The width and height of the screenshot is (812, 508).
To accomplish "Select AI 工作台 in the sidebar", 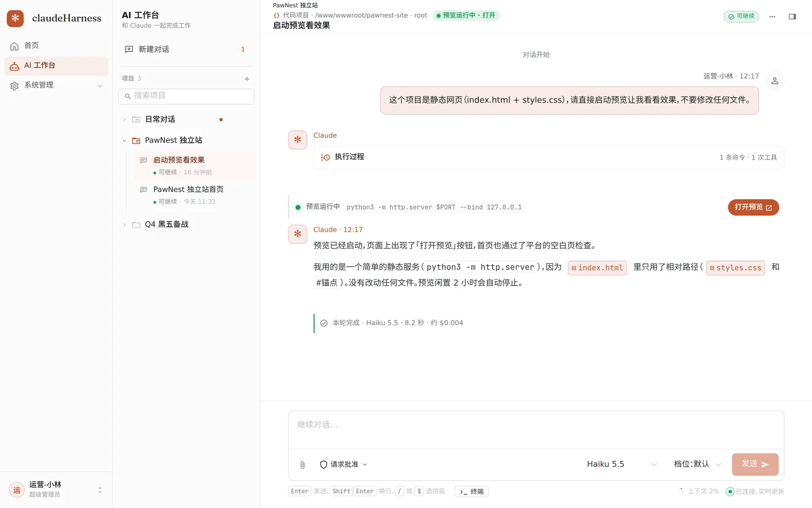I will point(56,66).
